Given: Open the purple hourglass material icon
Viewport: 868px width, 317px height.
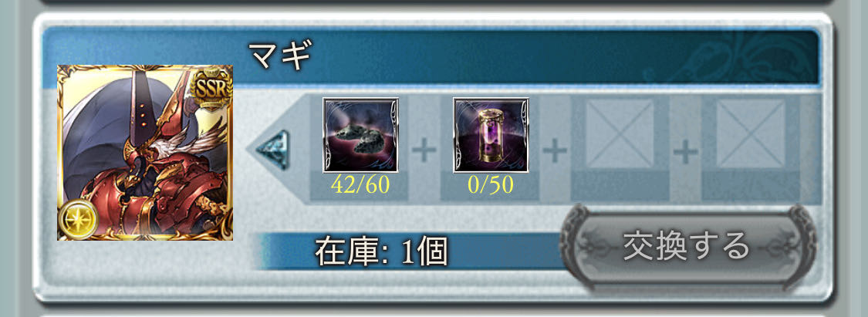Looking at the screenshot, I should point(491,136).
